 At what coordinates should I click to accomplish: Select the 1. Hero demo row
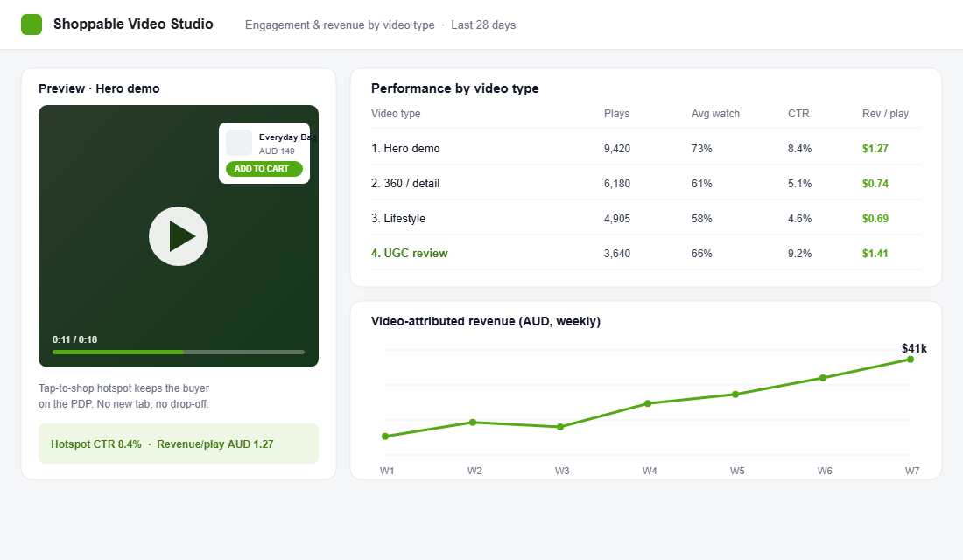point(645,148)
